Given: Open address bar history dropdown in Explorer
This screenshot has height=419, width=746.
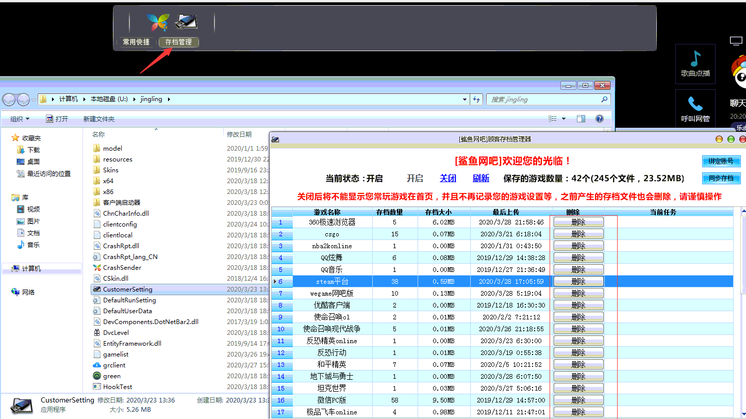Looking at the screenshot, I should tap(464, 99).
